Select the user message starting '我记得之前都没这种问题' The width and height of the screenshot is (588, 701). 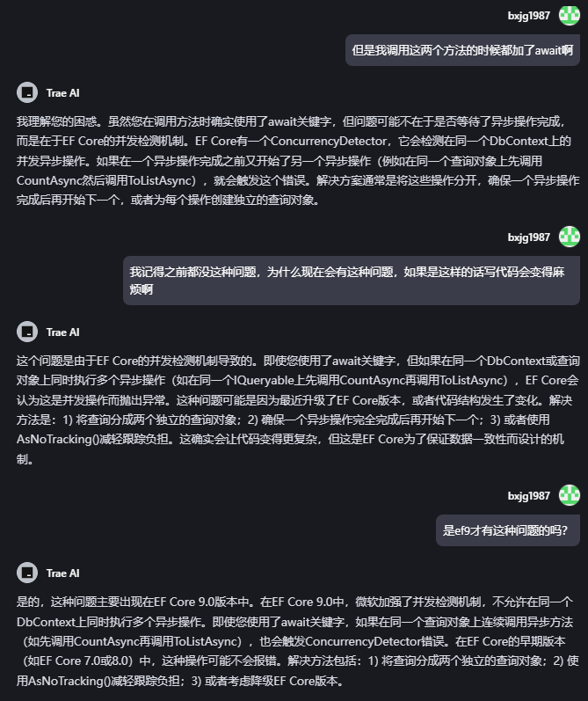pyautogui.click(x=351, y=280)
